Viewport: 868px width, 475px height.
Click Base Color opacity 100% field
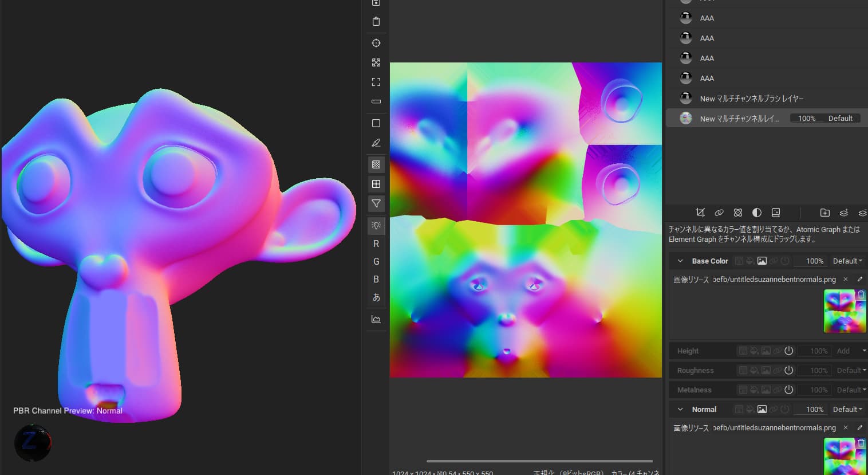814,261
